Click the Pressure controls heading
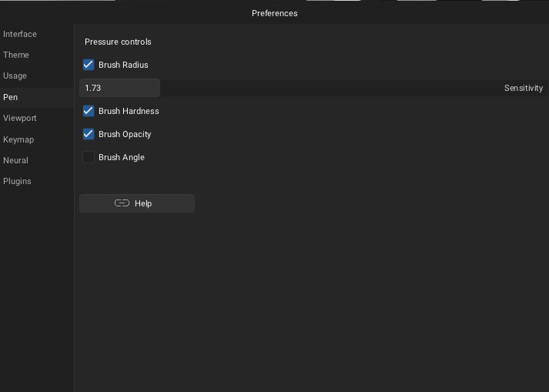 pos(118,42)
